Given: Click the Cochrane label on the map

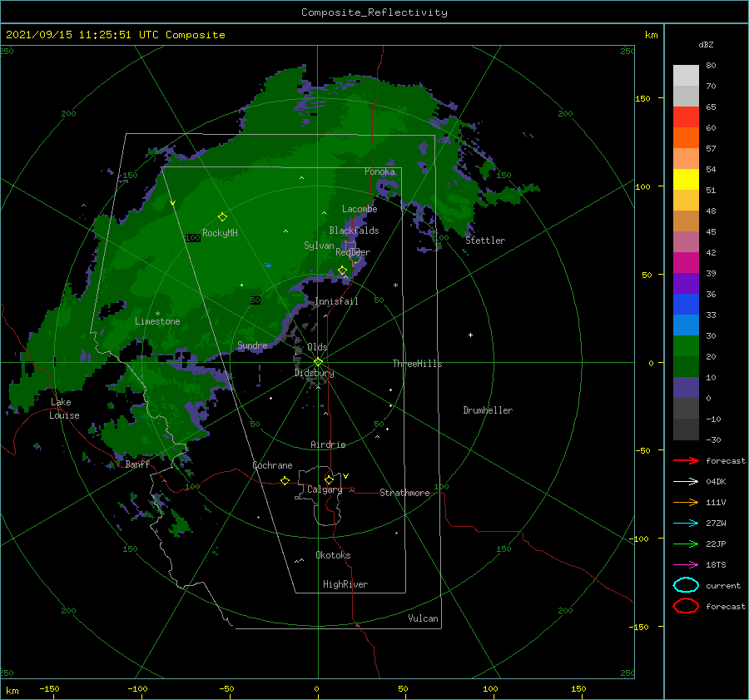Looking at the screenshot, I should click(x=272, y=465).
